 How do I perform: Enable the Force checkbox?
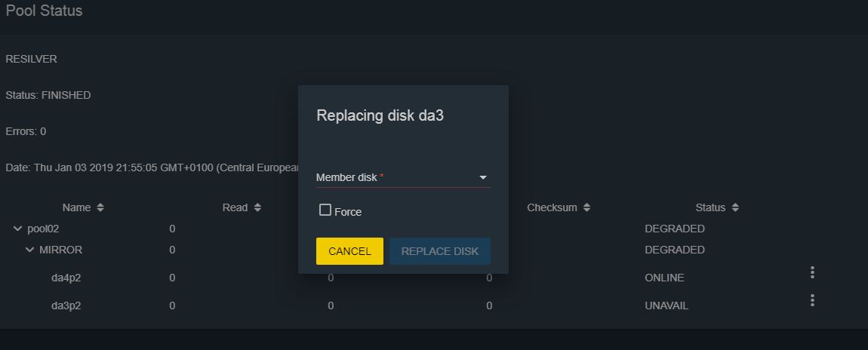click(x=325, y=210)
